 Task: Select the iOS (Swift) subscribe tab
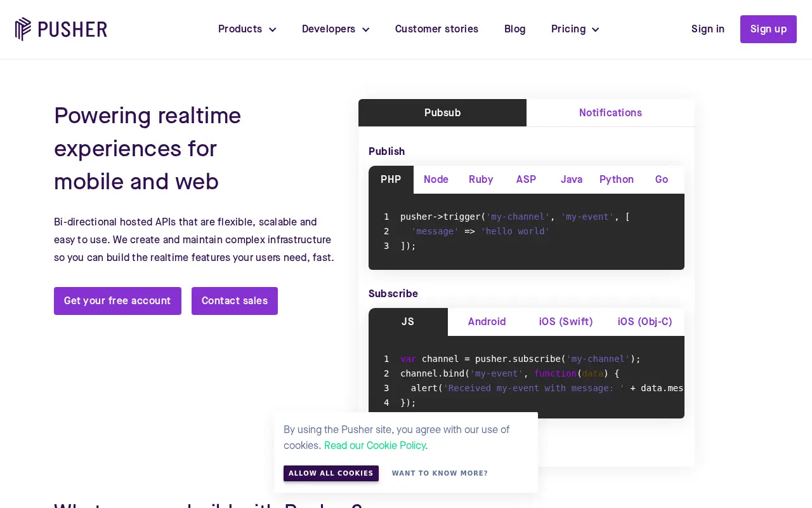(x=566, y=322)
